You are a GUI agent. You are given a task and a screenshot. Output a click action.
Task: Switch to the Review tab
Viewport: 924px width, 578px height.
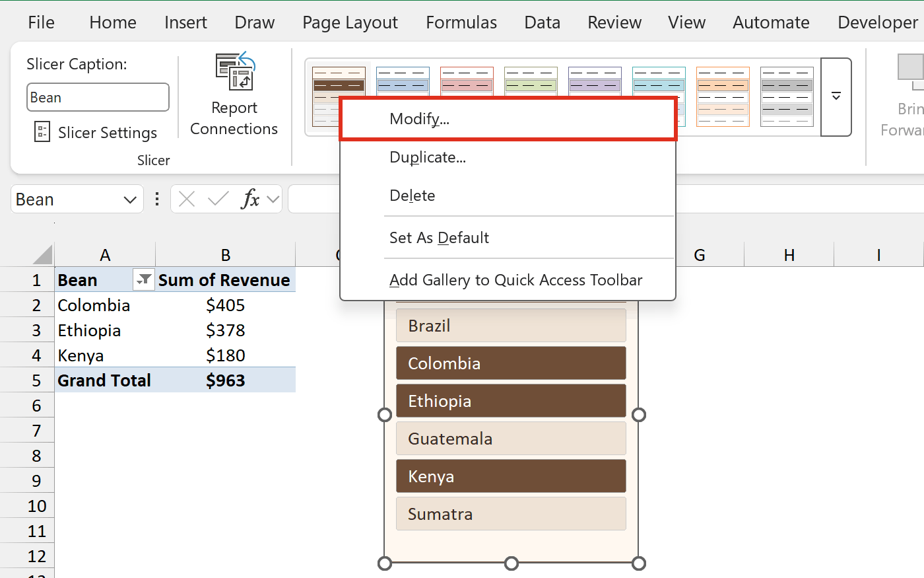[x=614, y=22]
